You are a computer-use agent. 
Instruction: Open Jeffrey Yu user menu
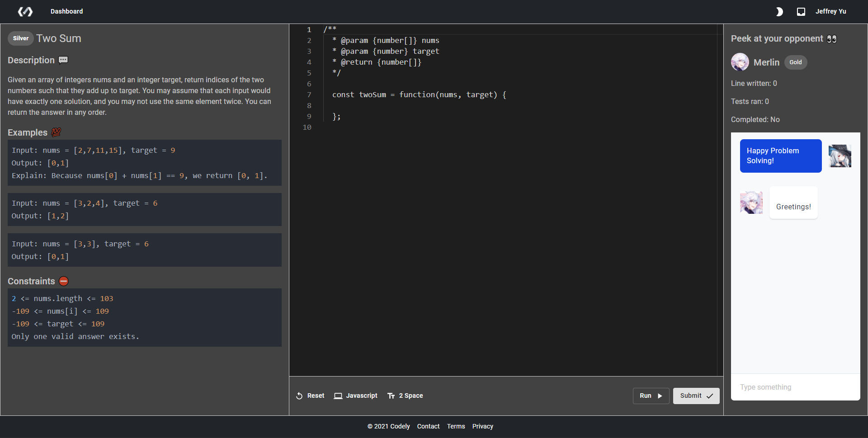coord(830,11)
